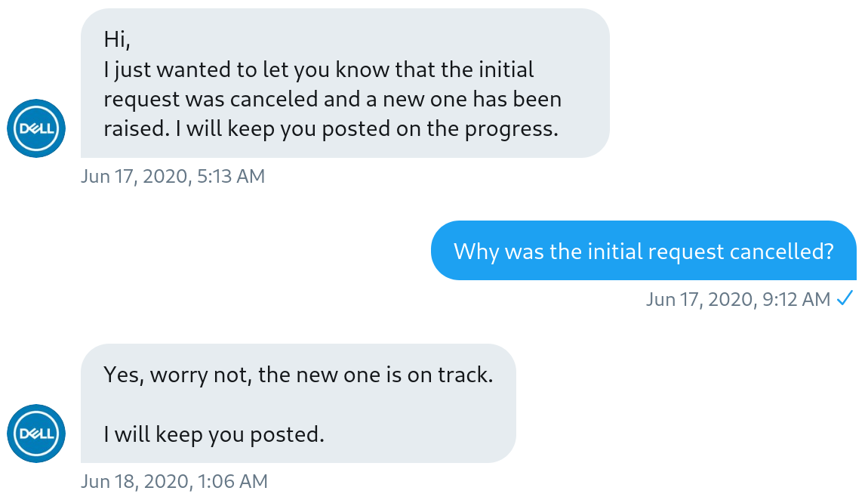868x500 pixels.
Task: Click the blue read checkmark after 9:12 AM
Action: 845,299
